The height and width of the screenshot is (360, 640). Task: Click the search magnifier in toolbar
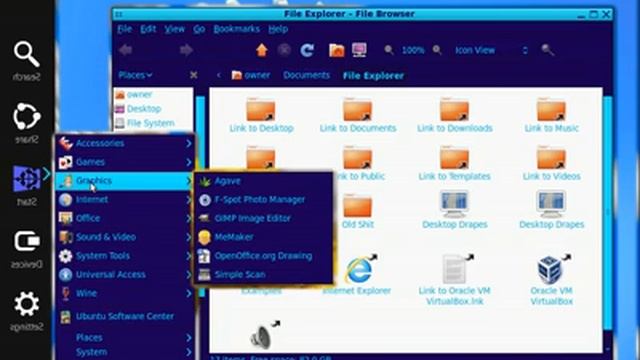point(547,50)
